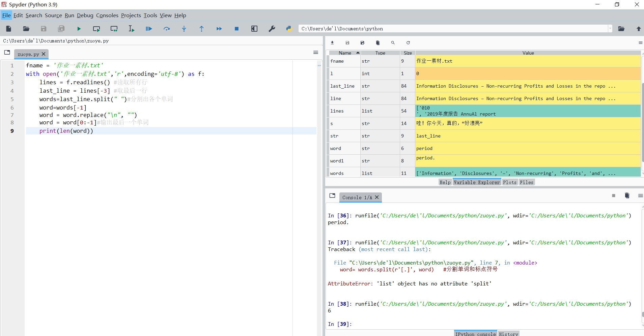The image size is (644, 336).
Task: Select the IPython console tab
Action: click(x=475, y=334)
